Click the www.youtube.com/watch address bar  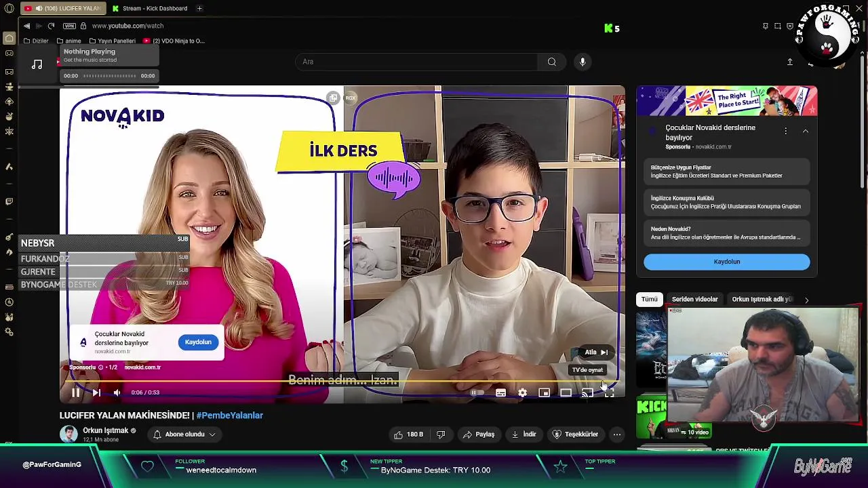tap(127, 26)
